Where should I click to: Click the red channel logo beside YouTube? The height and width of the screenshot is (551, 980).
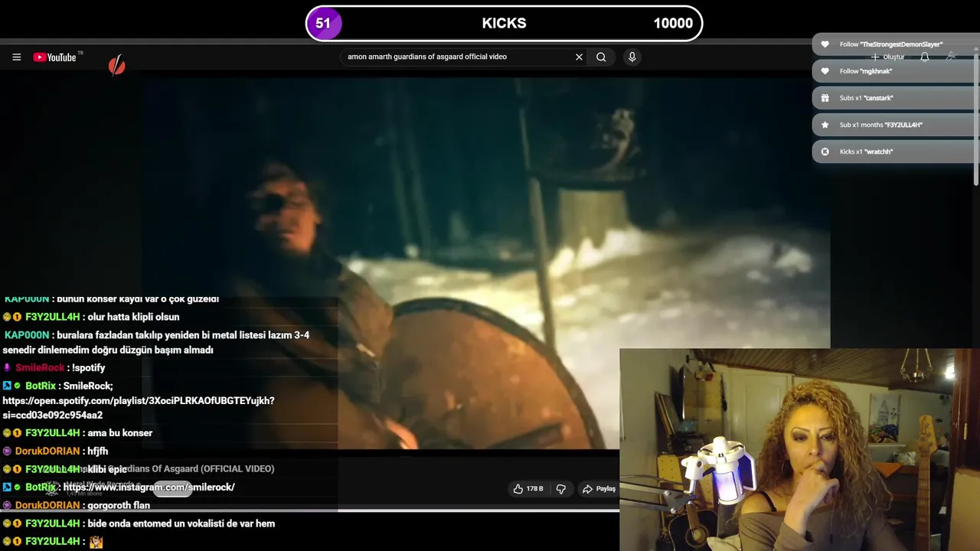(x=116, y=66)
